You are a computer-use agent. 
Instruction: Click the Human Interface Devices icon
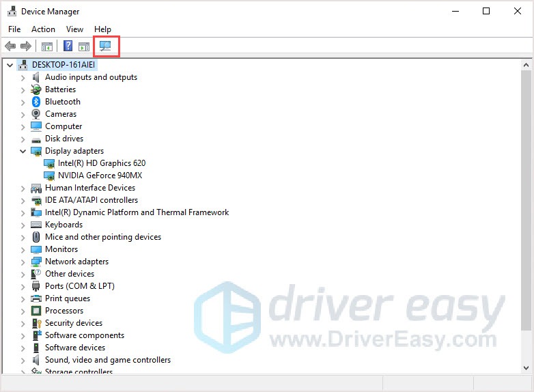click(x=36, y=188)
